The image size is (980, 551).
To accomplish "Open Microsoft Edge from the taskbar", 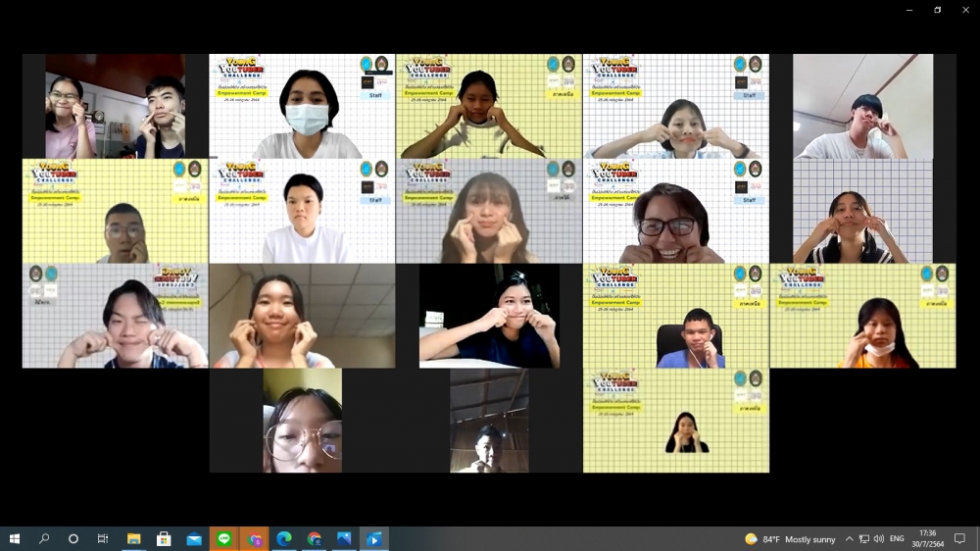I will point(284,538).
